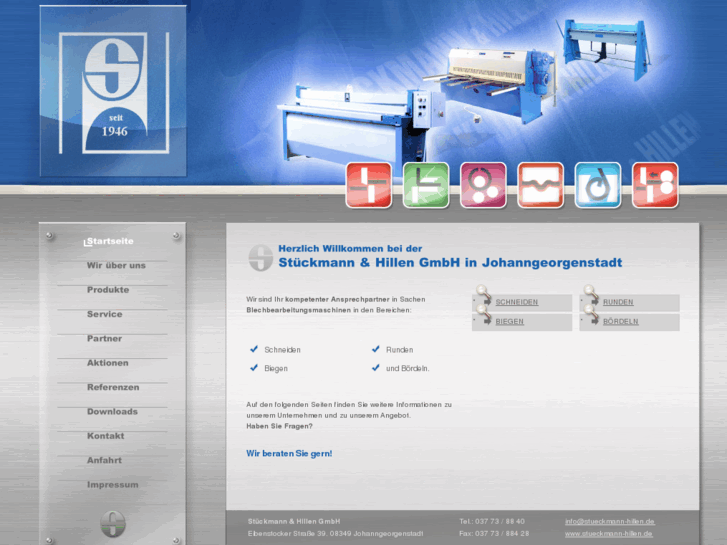
Task: Click the 'Fax: 037 73 / 884 28' text
Action: 494,534
